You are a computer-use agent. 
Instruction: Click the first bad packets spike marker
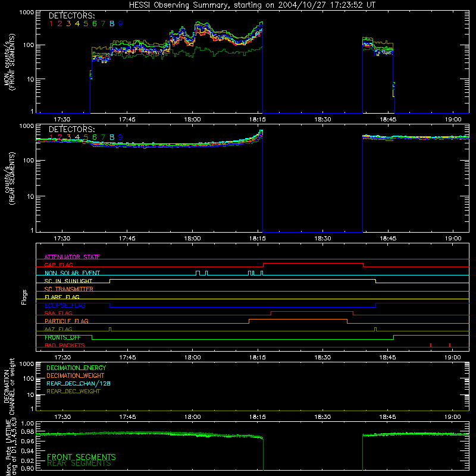431,345
